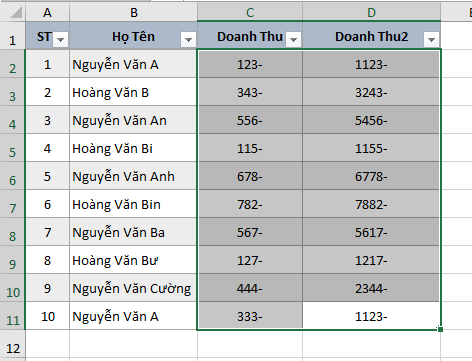Click the Doanh Thu2 header cell

(x=371, y=36)
